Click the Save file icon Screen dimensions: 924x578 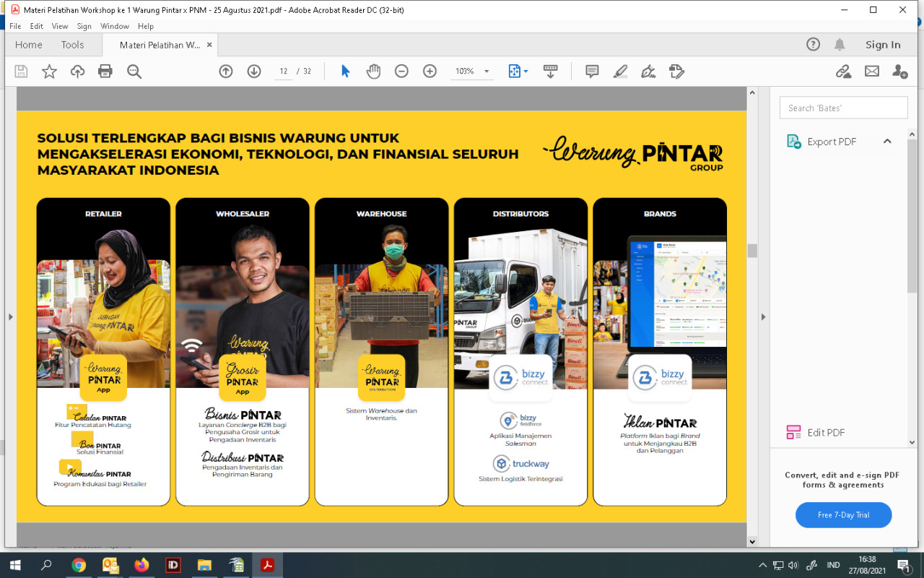coord(21,72)
